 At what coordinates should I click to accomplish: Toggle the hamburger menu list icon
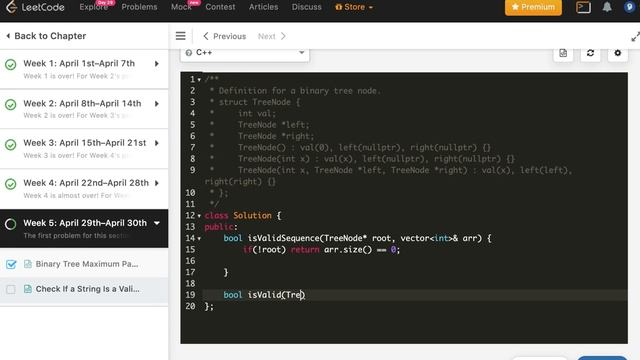[180, 36]
